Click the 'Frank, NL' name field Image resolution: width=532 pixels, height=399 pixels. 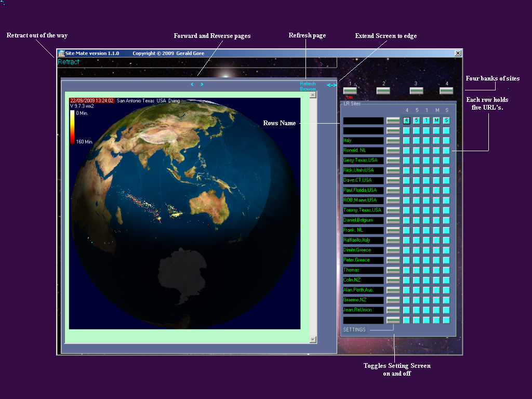click(x=363, y=230)
